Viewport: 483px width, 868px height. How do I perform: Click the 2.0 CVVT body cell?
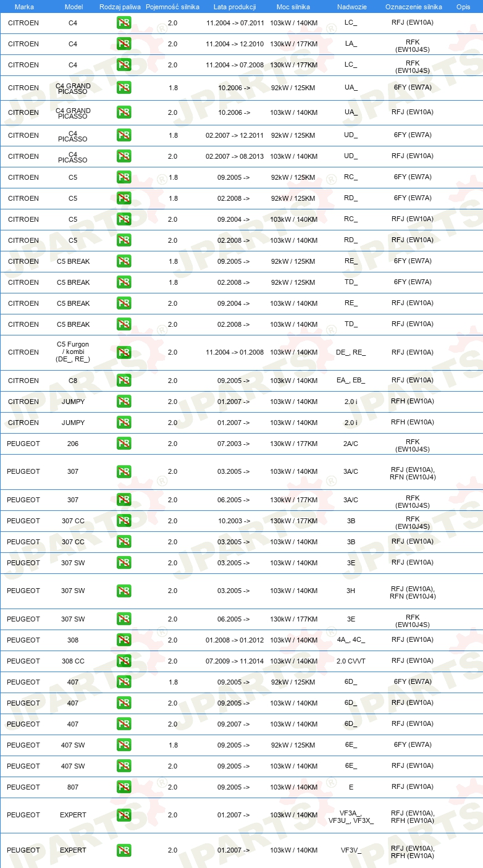pos(351,661)
